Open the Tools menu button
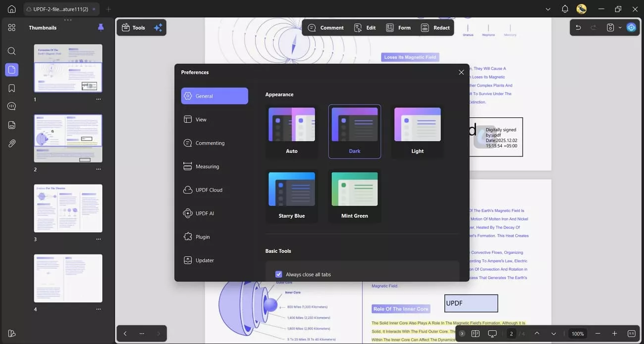644x344 pixels. (133, 28)
